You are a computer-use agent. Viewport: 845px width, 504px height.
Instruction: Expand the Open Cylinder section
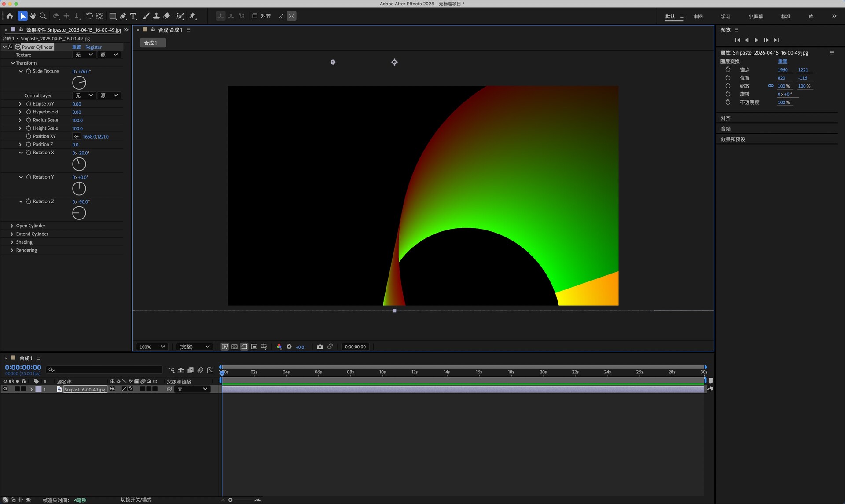[12, 226]
